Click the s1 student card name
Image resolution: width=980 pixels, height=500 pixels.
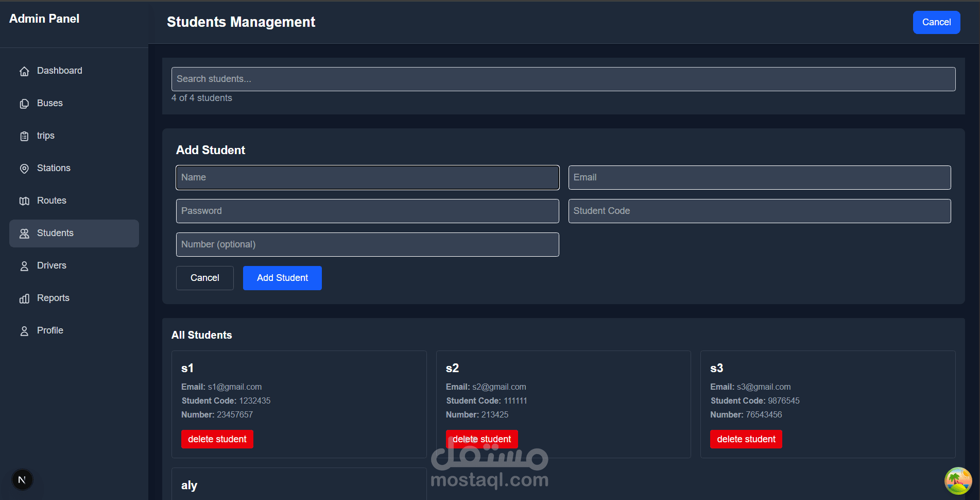(187, 368)
